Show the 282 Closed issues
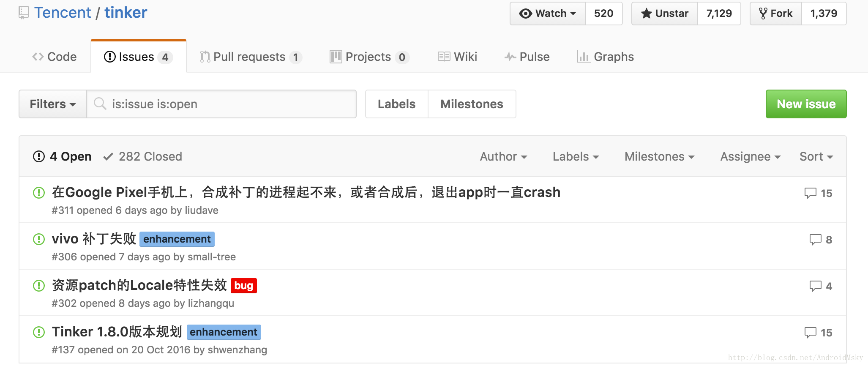868x366 pixels. click(x=143, y=156)
